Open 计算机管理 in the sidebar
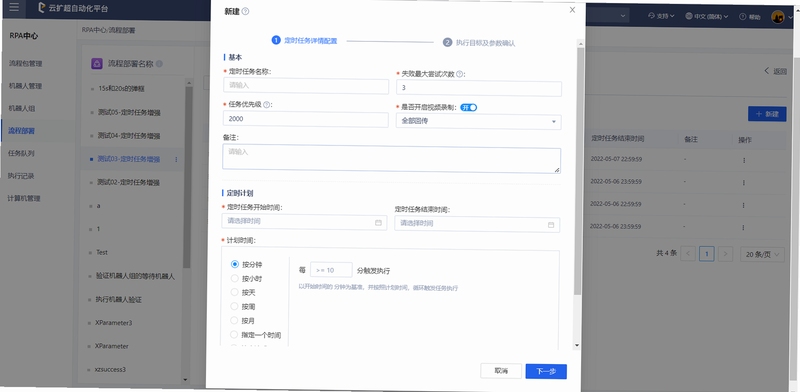The width and height of the screenshot is (800, 392). [24, 198]
